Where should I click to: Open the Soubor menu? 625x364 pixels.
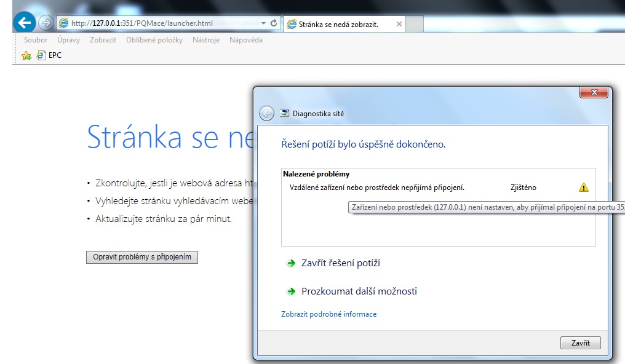[36, 40]
